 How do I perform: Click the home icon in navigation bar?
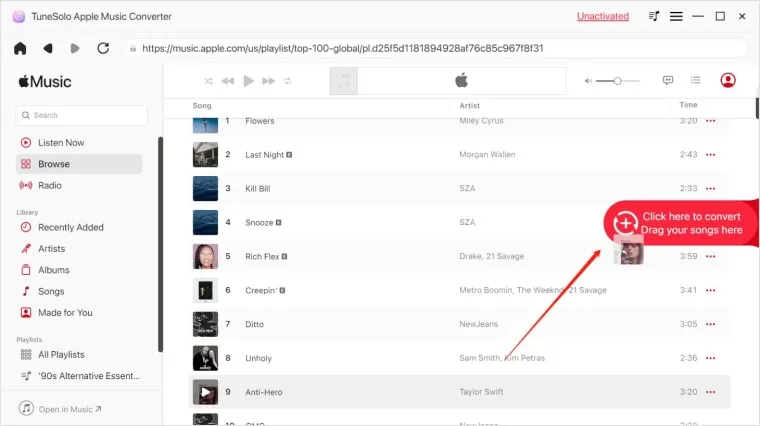pos(20,48)
